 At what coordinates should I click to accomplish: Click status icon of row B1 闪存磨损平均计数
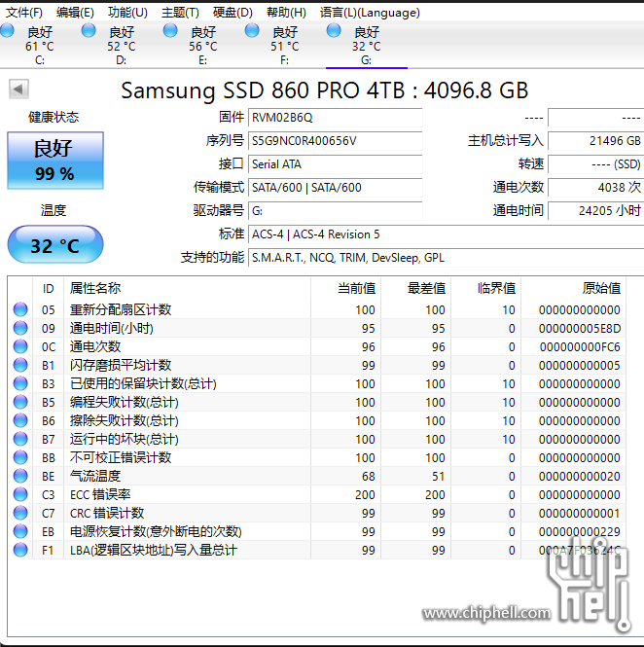point(20,365)
